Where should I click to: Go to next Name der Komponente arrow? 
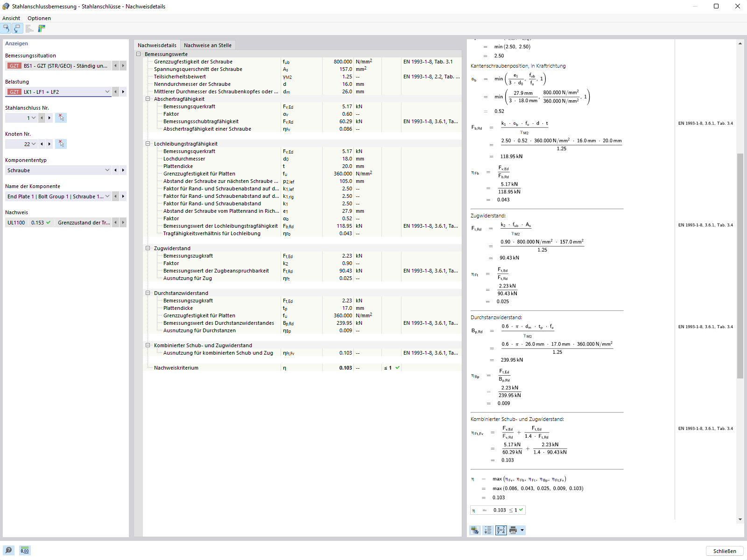pyautogui.click(x=123, y=196)
